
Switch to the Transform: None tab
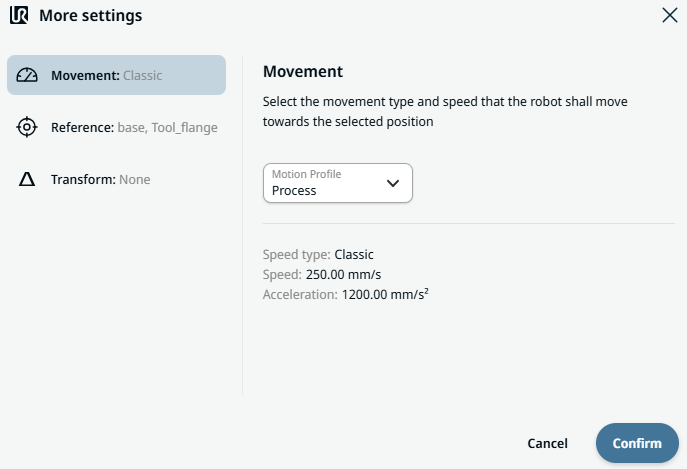click(x=100, y=179)
